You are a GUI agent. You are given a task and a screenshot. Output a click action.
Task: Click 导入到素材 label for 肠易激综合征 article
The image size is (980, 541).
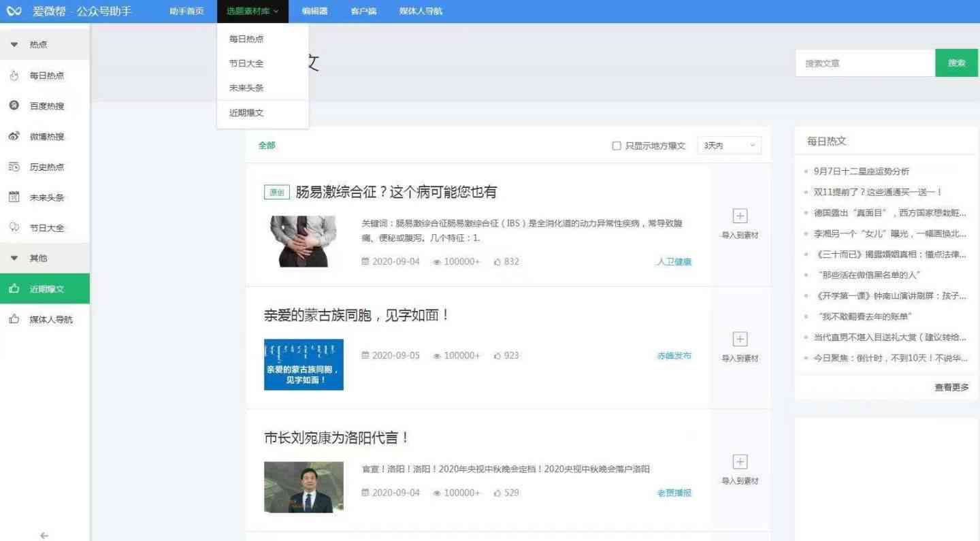tap(740, 235)
